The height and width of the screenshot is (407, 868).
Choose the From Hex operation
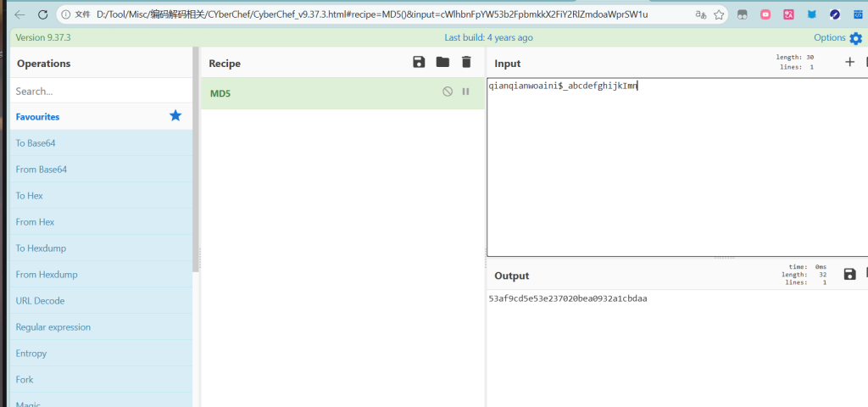[x=35, y=222]
